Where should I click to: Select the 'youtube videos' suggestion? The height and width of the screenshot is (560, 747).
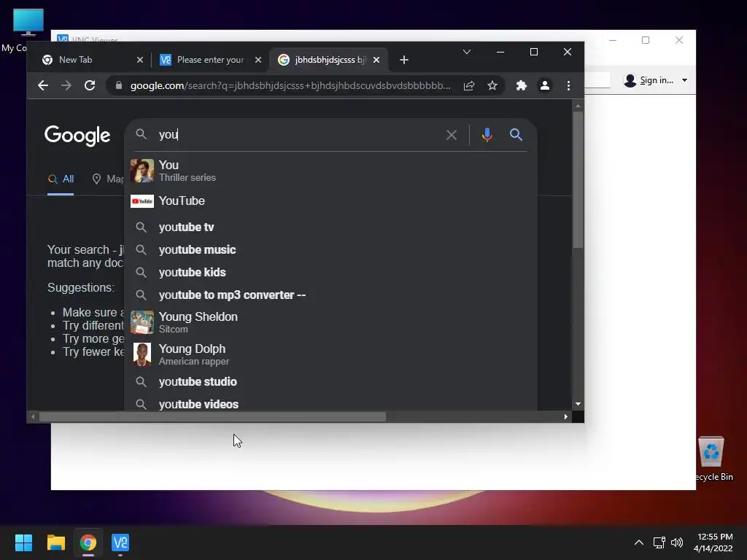(330, 404)
